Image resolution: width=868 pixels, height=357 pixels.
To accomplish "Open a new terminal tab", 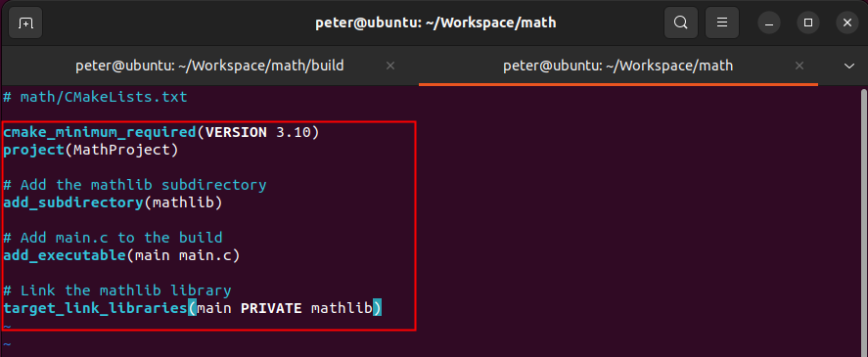I will [25, 22].
